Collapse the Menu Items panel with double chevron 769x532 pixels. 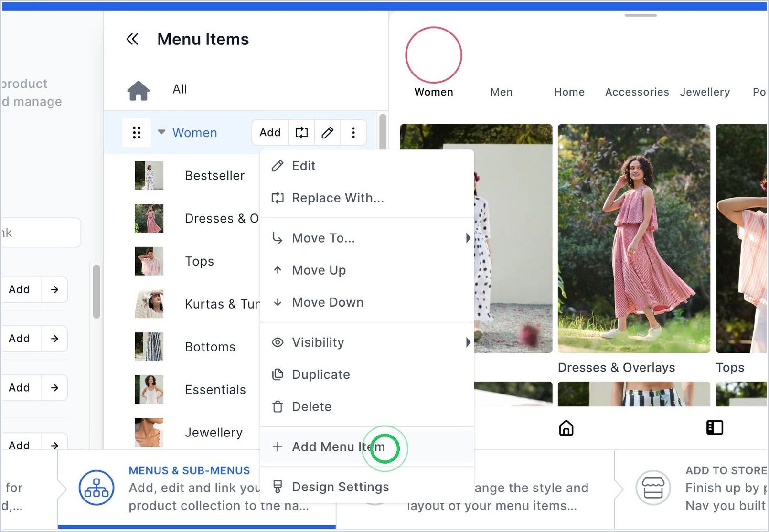click(x=132, y=39)
